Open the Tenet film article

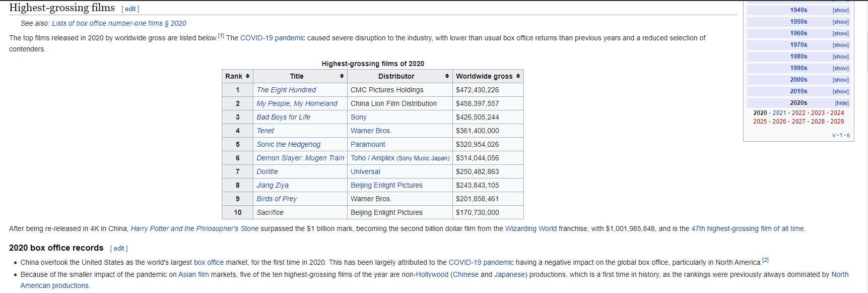point(265,131)
